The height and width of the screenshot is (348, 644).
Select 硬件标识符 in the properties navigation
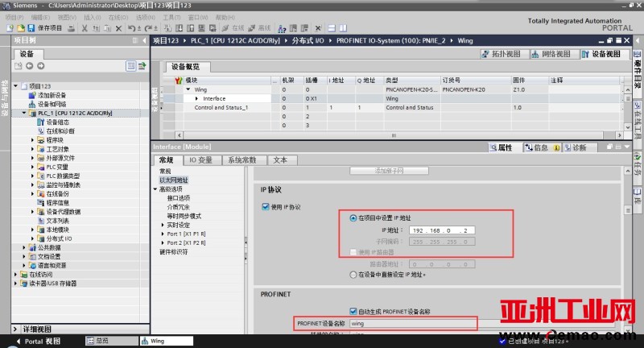point(174,252)
